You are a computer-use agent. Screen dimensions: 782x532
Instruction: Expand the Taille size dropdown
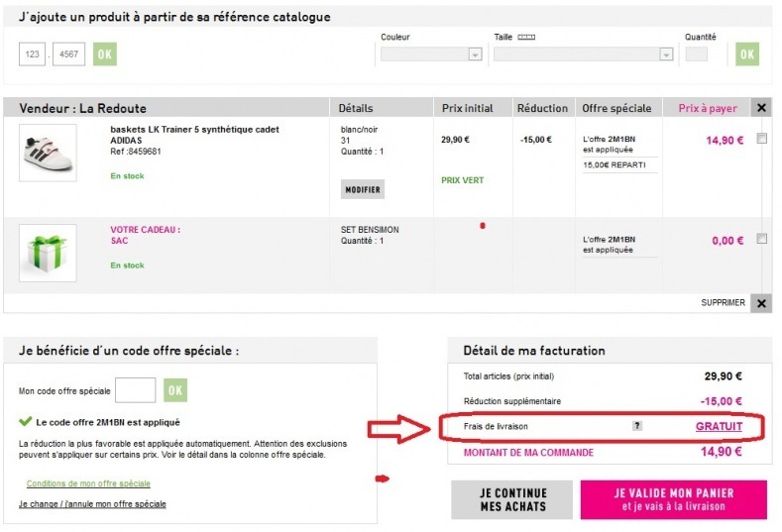583,54
